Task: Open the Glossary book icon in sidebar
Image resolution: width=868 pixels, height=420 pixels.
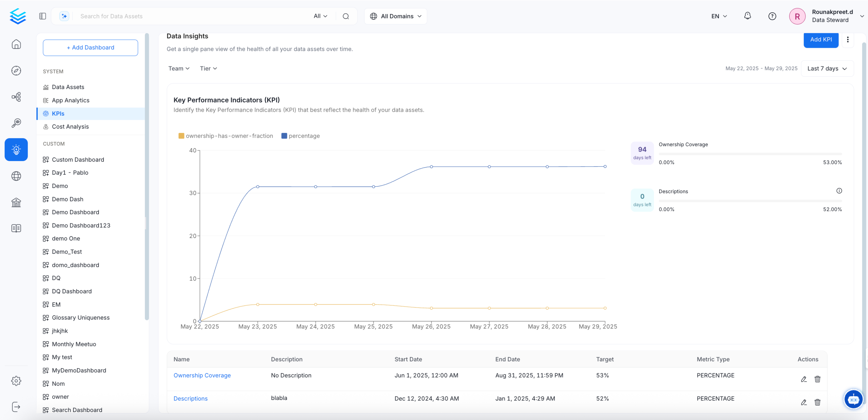Action: click(16, 228)
